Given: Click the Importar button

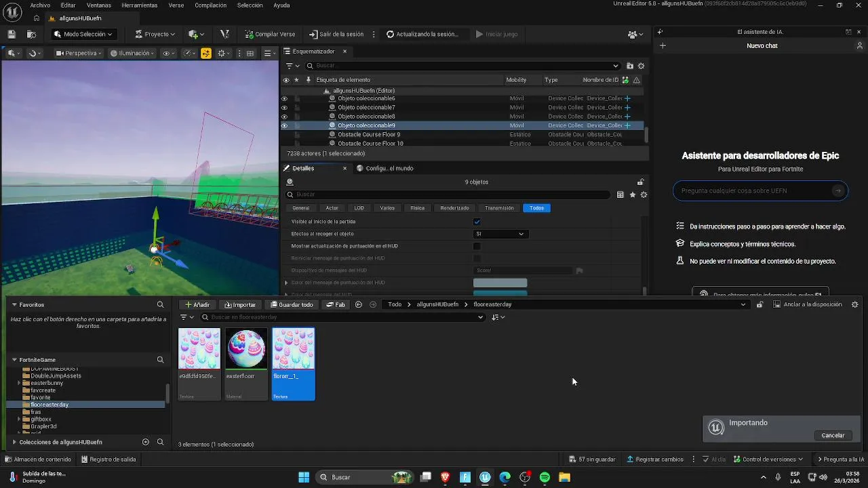Looking at the screenshot, I should click(x=240, y=305).
